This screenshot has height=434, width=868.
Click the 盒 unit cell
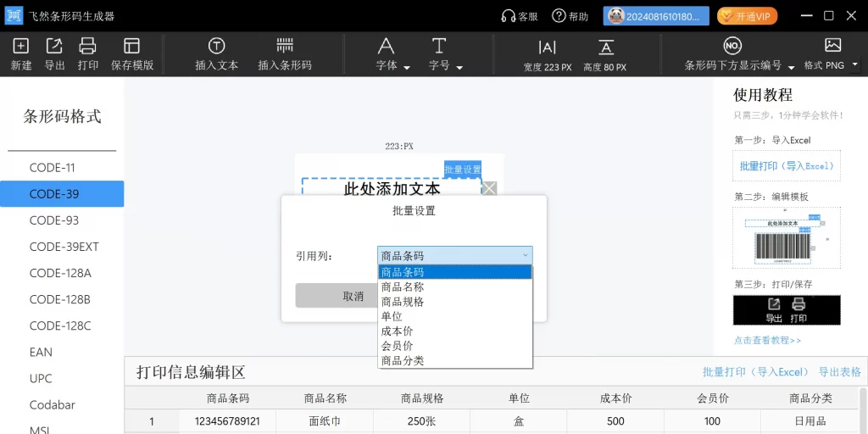pyautogui.click(x=519, y=421)
